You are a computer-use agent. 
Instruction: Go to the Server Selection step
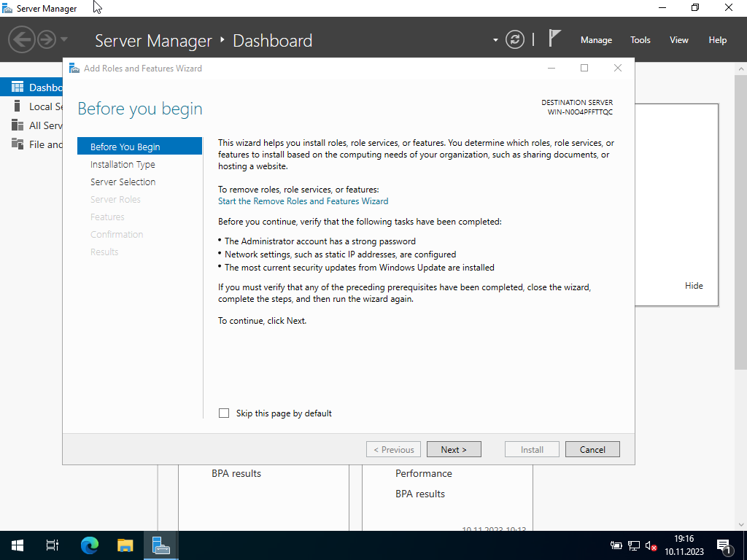(x=123, y=182)
